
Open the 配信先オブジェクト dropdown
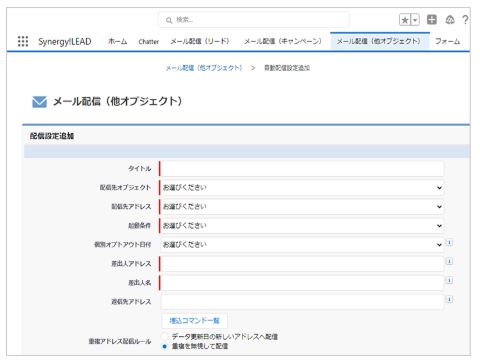[x=302, y=188]
